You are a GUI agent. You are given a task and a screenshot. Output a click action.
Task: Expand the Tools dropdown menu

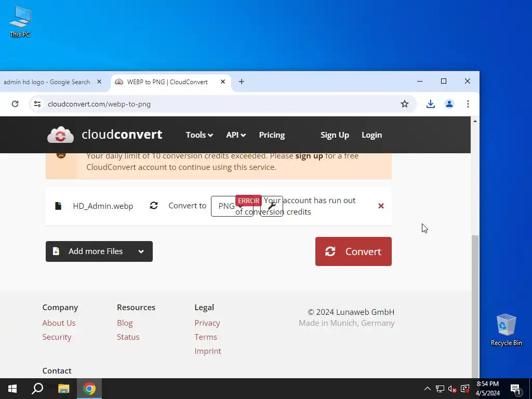click(x=199, y=135)
